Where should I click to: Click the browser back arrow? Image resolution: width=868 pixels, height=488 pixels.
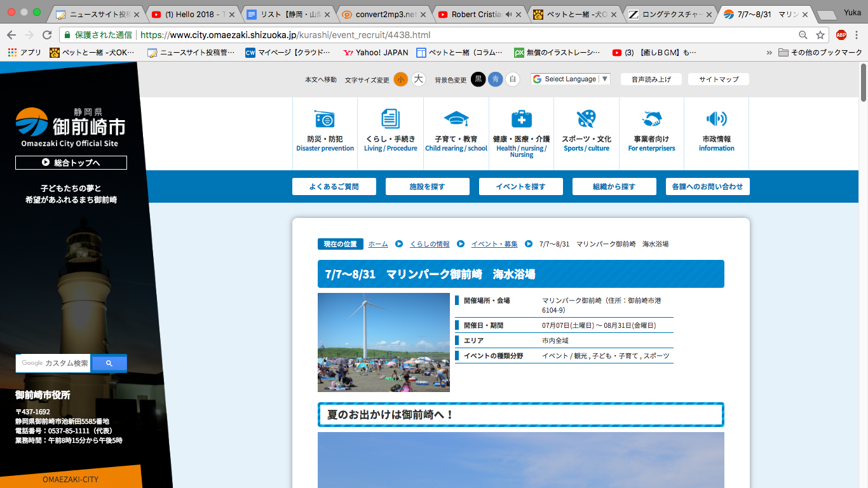click(12, 35)
